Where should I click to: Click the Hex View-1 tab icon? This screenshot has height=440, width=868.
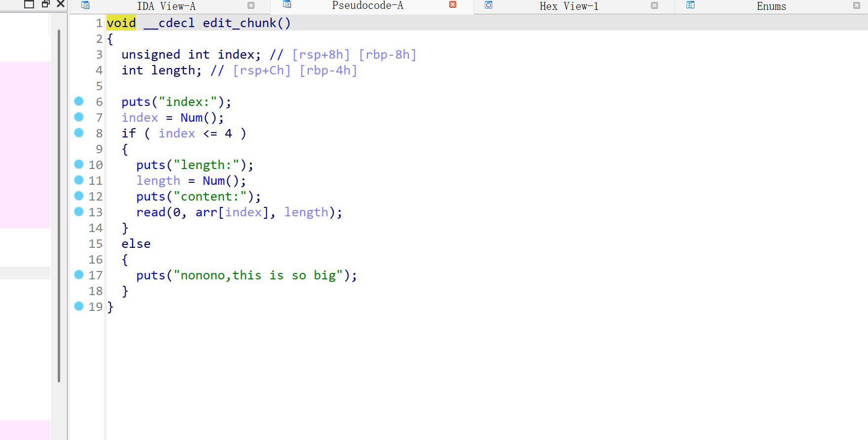[488, 5]
